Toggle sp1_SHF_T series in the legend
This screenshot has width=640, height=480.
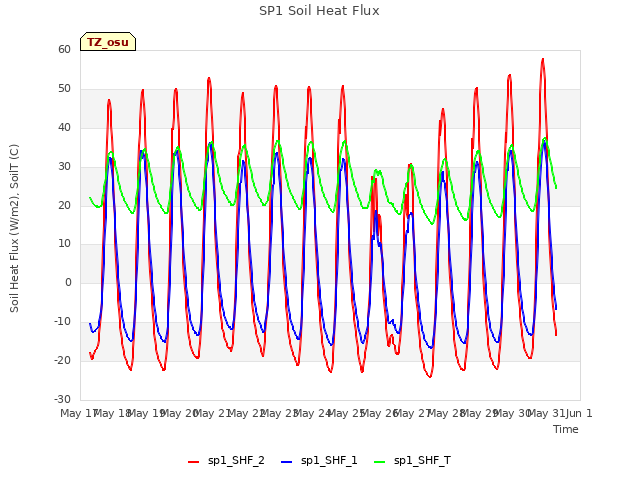(x=412, y=461)
